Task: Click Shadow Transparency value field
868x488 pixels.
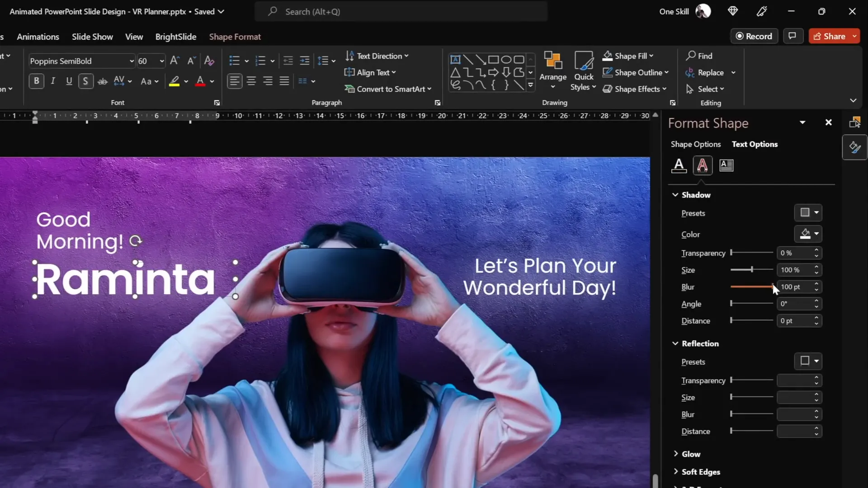Action: pos(795,253)
